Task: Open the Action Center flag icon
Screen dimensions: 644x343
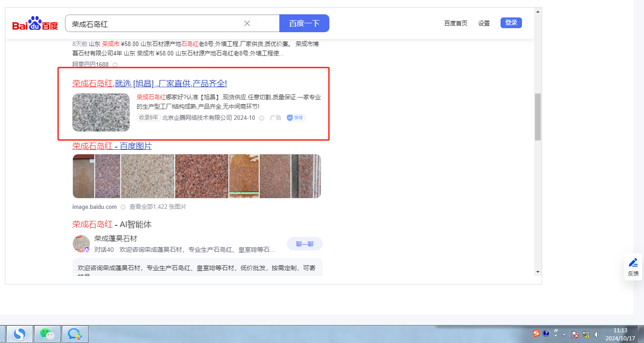Action: (576, 334)
